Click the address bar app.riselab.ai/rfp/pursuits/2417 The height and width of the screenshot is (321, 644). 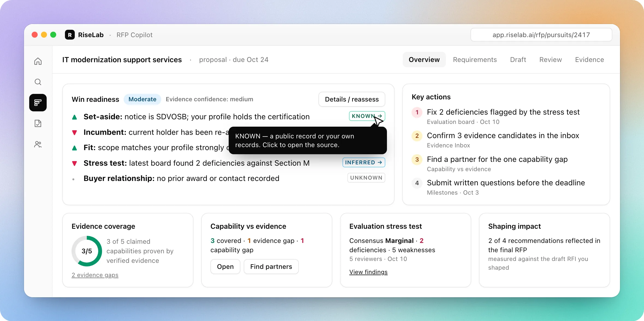point(541,35)
